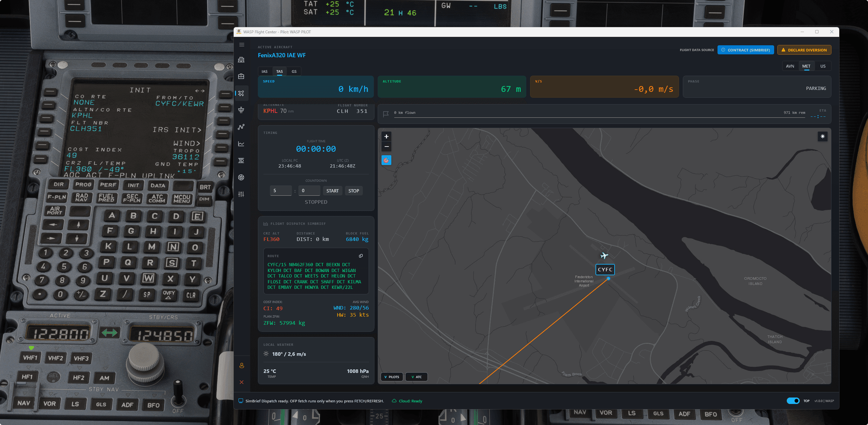868x425 pixels.
Task: Open the line chart statistics icon
Action: pyautogui.click(x=241, y=144)
